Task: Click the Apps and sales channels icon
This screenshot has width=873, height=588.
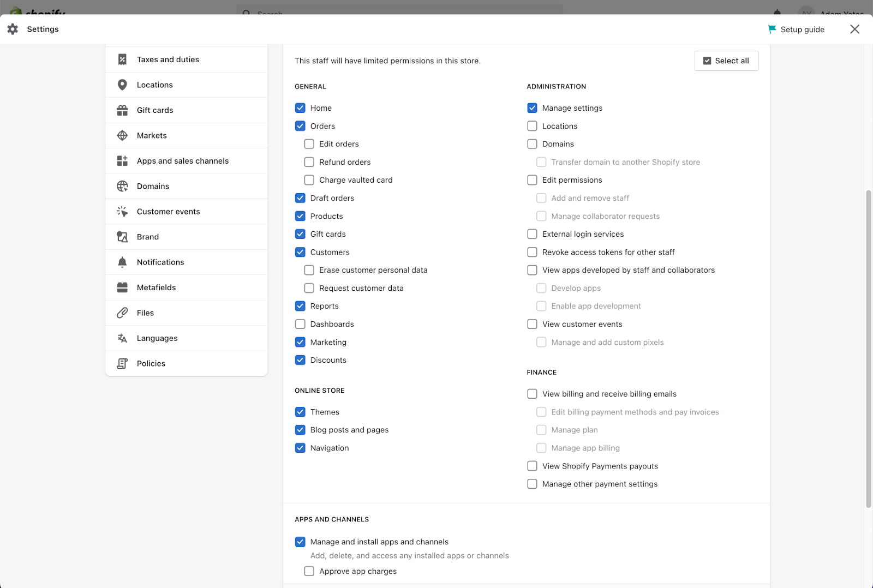Action: (122, 161)
